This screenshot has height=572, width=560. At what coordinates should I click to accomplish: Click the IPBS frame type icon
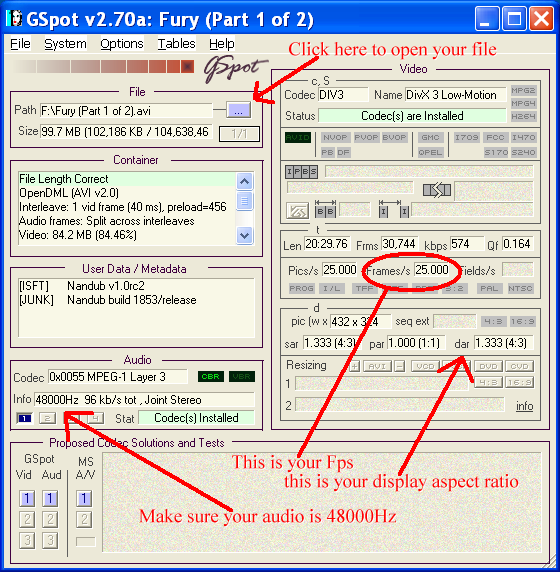(301, 171)
